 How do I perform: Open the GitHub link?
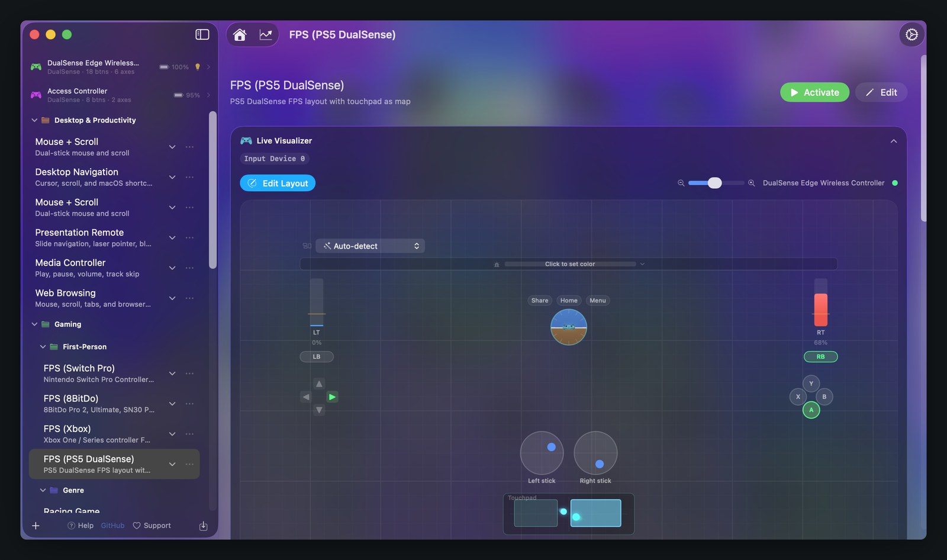(x=112, y=526)
